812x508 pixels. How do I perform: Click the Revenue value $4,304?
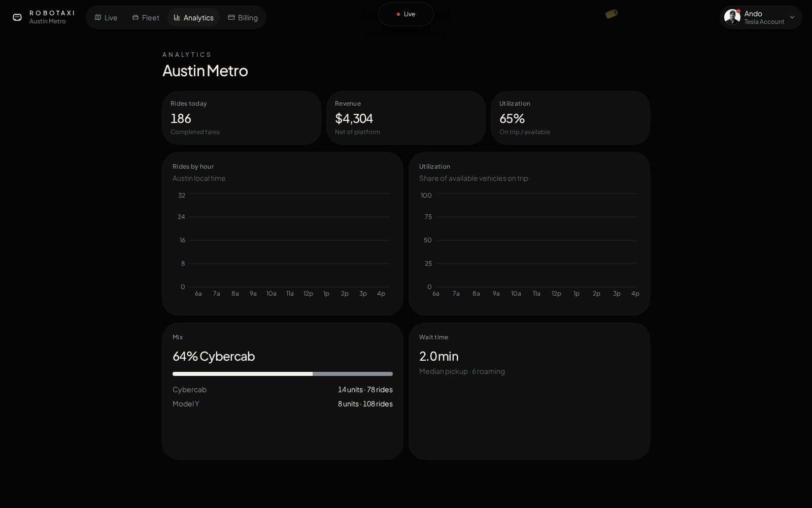coord(354,118)
